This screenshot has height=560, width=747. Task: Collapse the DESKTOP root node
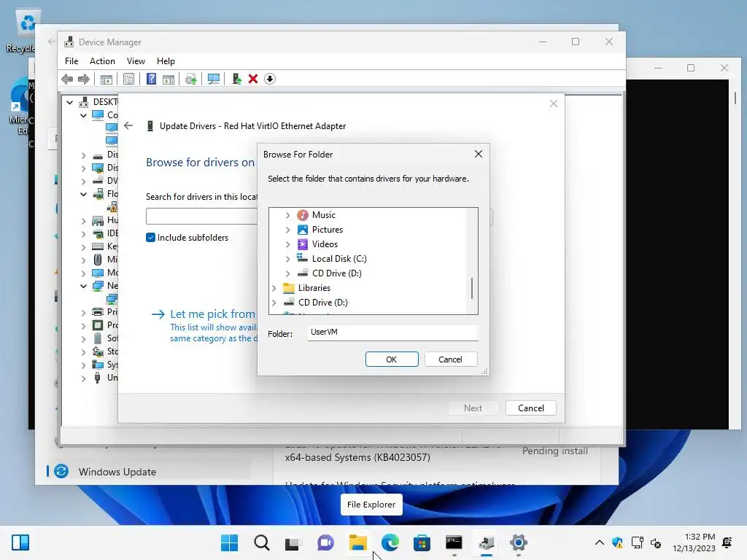(69, 102)
